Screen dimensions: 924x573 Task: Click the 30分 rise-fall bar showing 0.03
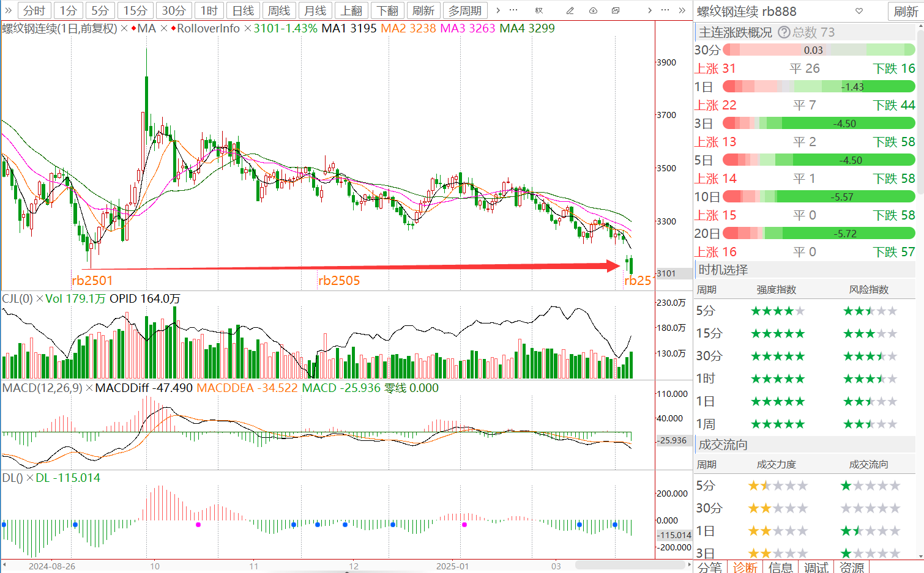819,50
